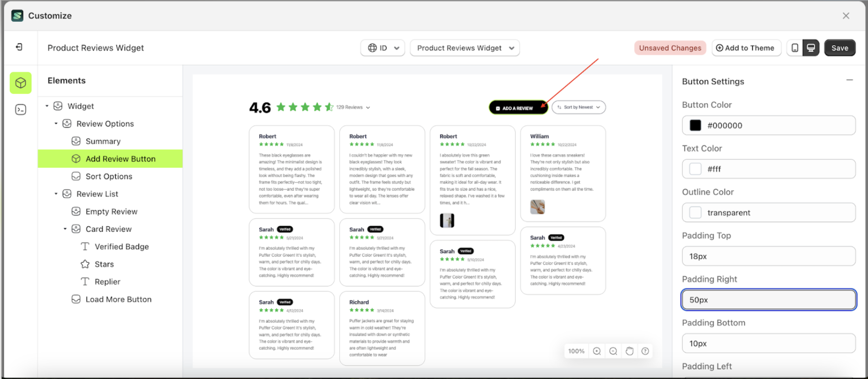Image resolution: width=868 pixels, height=379 pixels.
Task: Open the Product Reviews Widget dropdown
Action: (x=465, y=48)
